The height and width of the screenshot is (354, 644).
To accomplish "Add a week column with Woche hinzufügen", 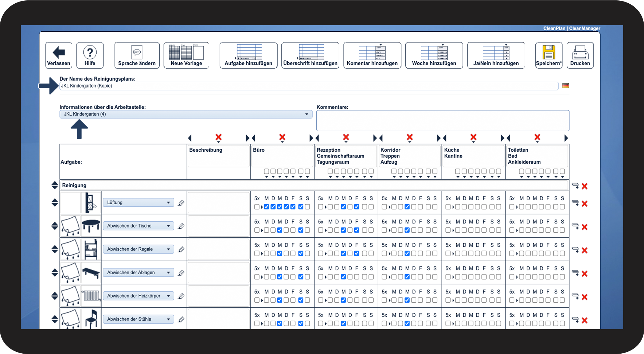I will [x=434, y=55].
